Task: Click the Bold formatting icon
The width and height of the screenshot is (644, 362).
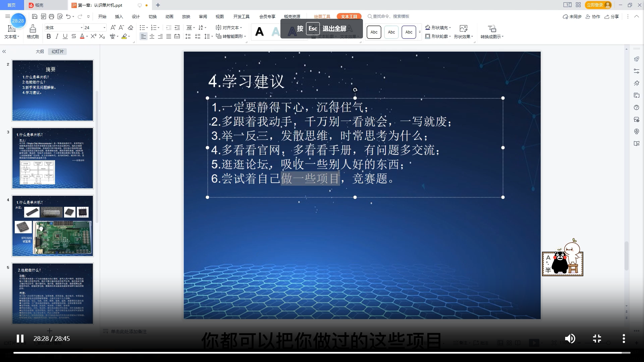Action: click(x=49, y=36)
